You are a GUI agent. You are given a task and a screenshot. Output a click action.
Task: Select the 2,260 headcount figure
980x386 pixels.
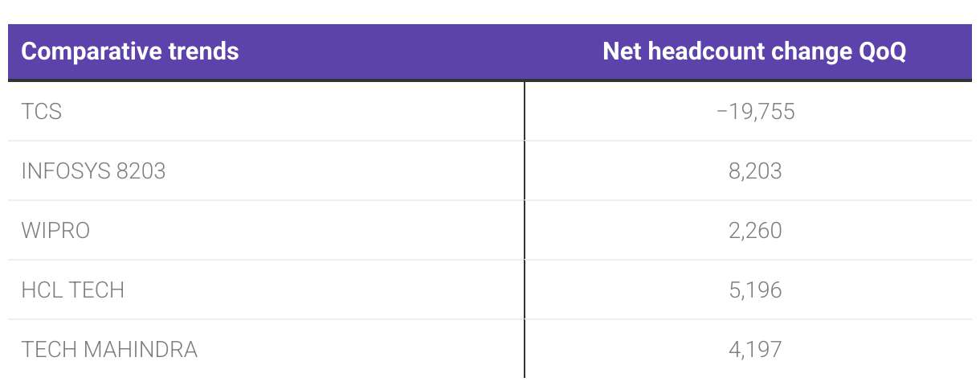coord(755,230)
